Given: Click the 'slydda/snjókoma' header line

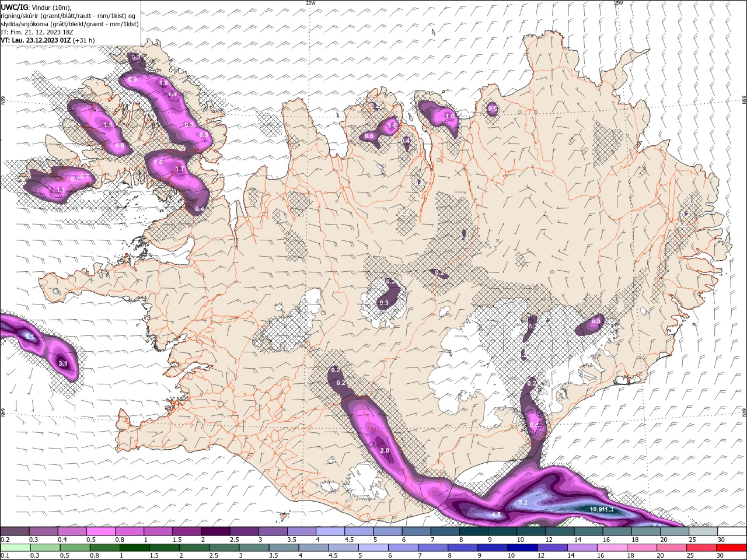Looking at the screenshot, I should [x=69, y=24].
